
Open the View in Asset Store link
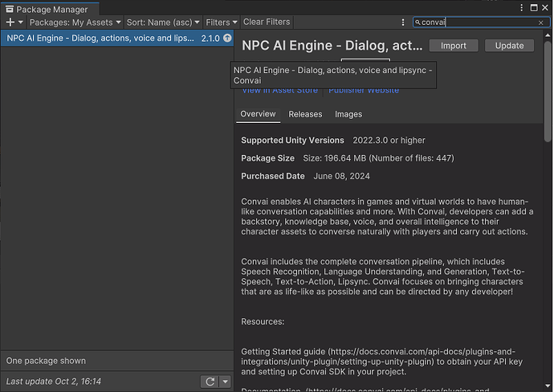point(279,91)
